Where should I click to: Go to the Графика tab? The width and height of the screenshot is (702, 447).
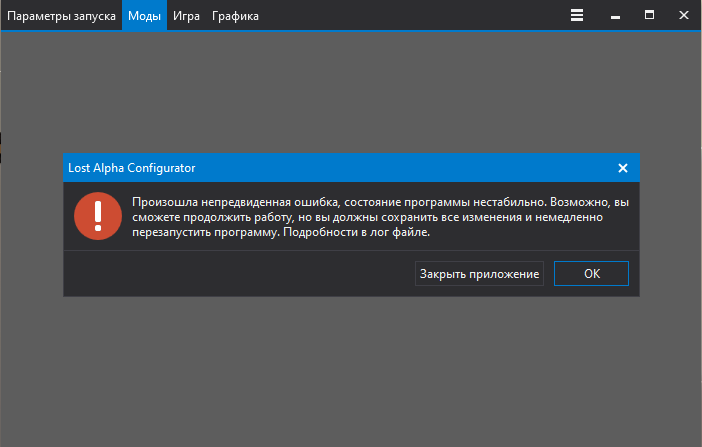coord(235,16)
